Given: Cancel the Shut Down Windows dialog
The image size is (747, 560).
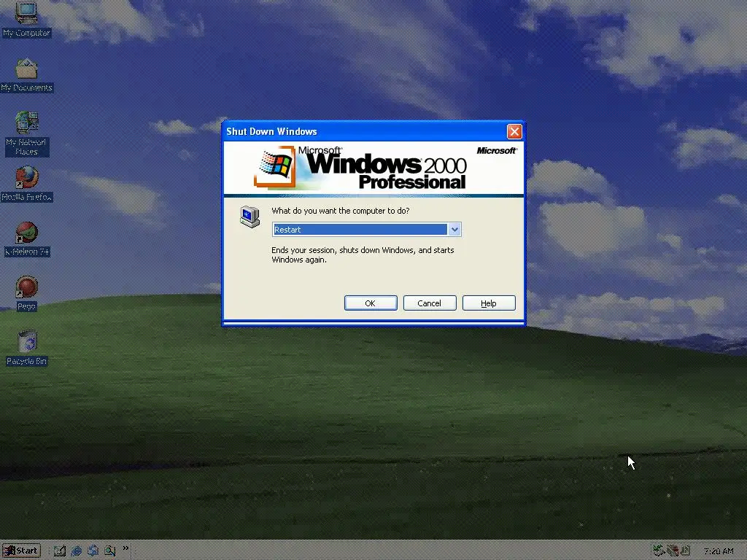Looking at the screenshot, I should (x=430, y=303).
